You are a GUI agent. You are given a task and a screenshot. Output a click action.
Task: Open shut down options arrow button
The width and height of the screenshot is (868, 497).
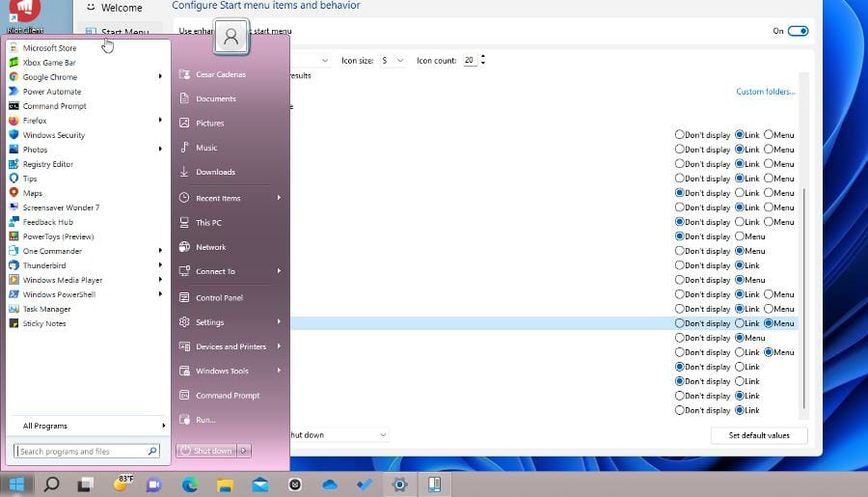[244, 451]
